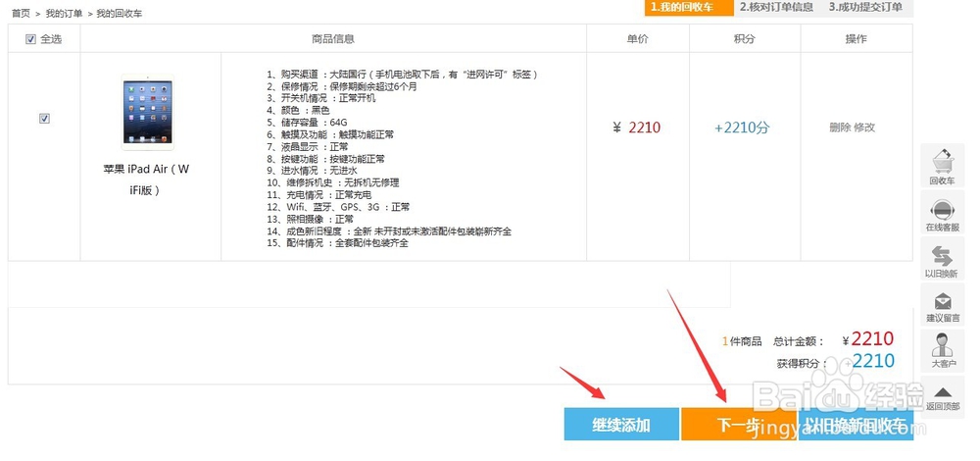Click the 商品信息 column header

click(x=333, y=39)
